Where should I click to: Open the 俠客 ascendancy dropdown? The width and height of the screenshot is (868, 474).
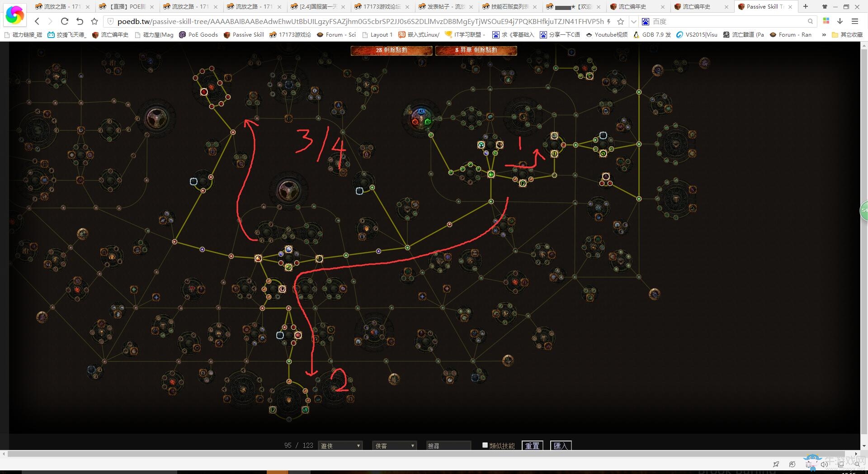click(394, 446)
